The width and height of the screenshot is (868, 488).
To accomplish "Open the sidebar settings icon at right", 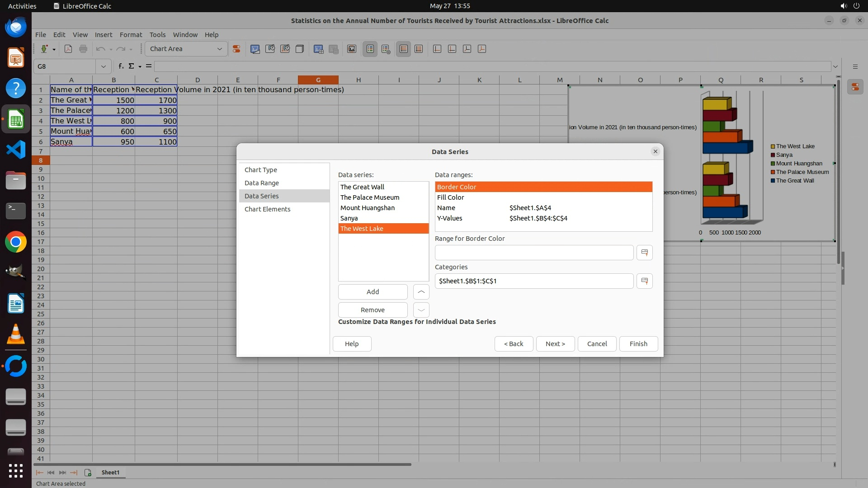I will pyautogui.click(x=855, y=87).
